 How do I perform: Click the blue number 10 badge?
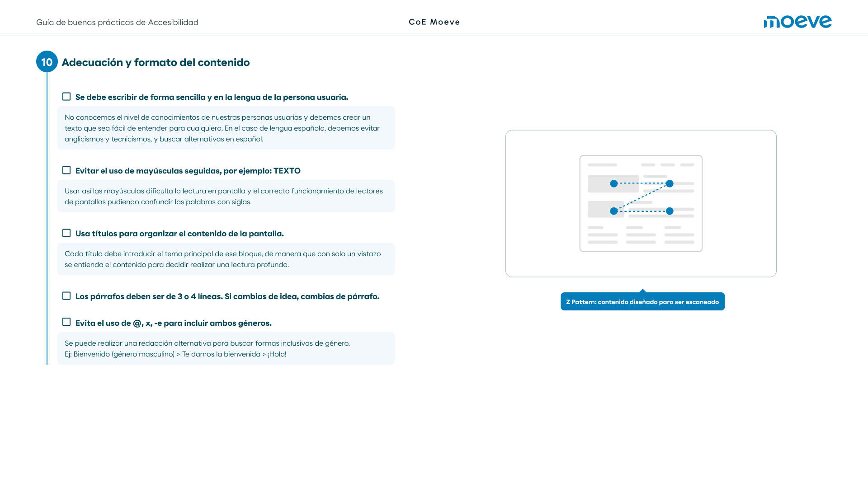[x=47, y=62]
